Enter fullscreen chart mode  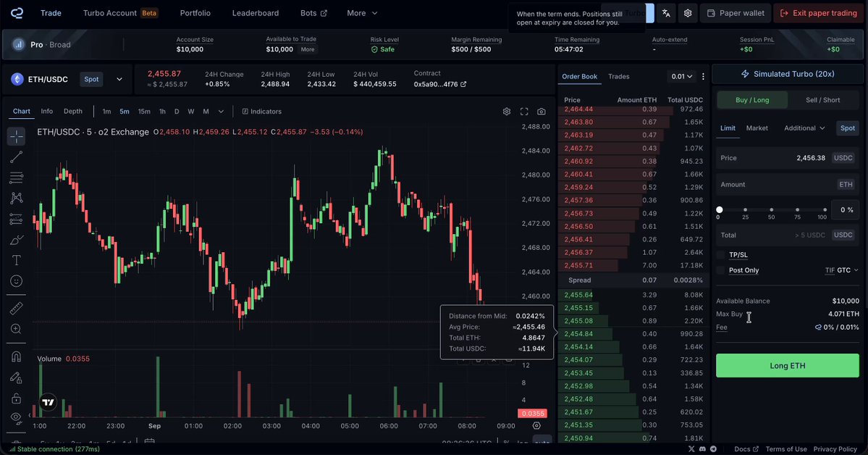coord(524,112)
